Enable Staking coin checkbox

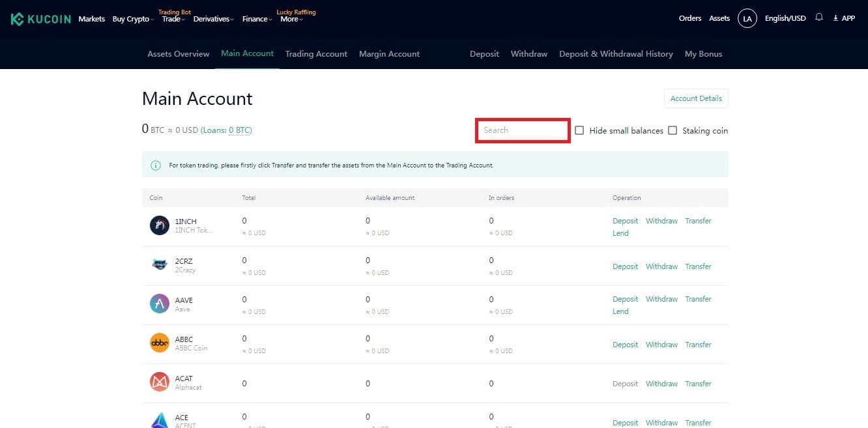[673, 130]
